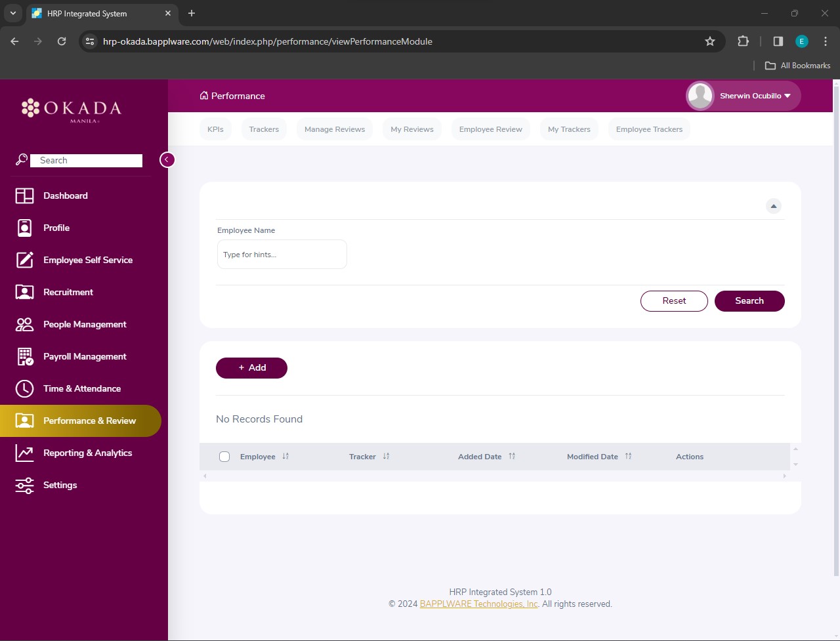The image size is (840, 641).
Task: Collapse the search filter panel
Action: click(774, 206)
